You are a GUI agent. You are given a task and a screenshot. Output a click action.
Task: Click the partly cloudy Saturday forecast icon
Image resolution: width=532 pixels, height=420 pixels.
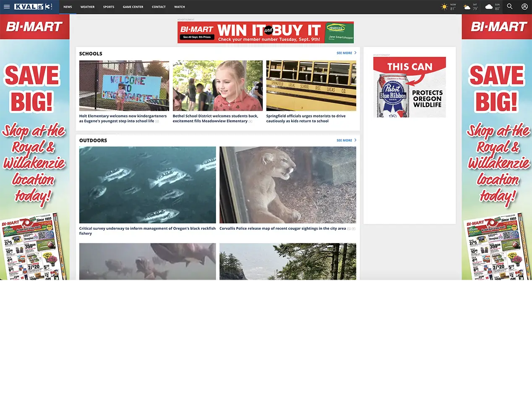tap(467, 7)
